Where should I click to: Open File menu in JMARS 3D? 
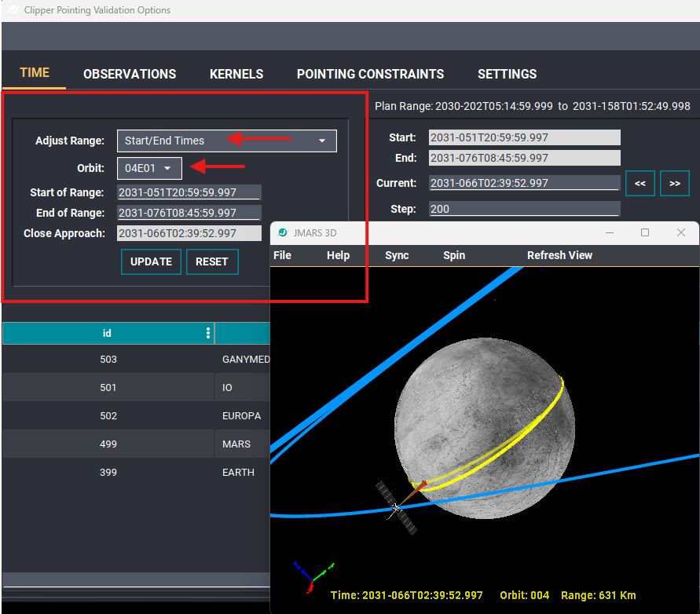[x=282, y=255]
